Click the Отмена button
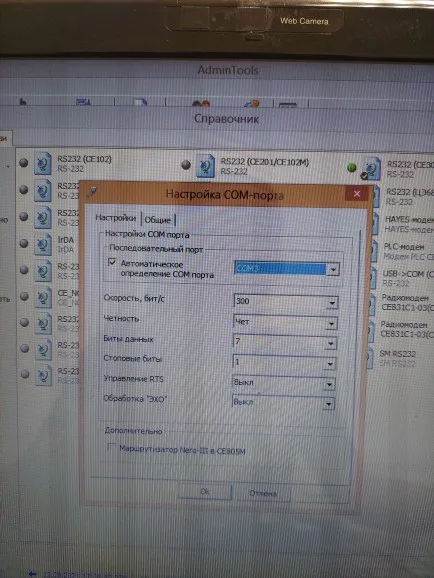The height and width of the screenshot is (578, 434). (263, 493)
